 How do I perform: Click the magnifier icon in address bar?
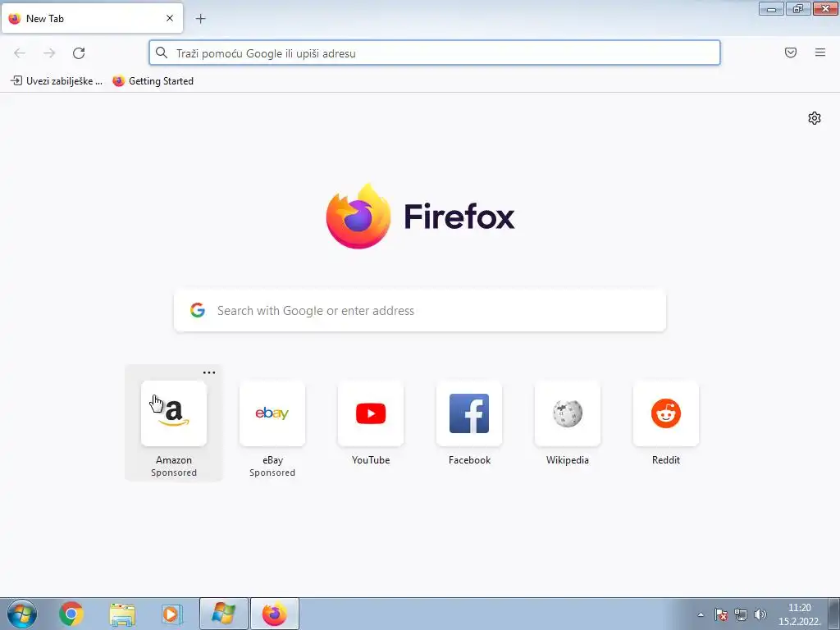tap(162, 52)
